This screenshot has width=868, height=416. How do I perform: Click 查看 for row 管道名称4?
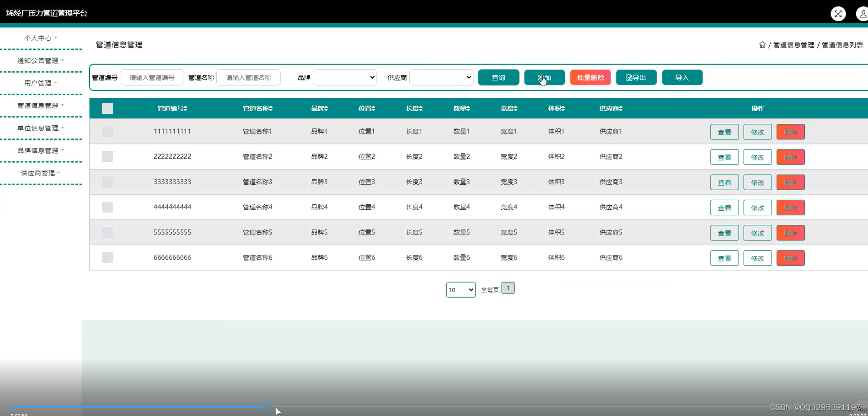point(724,208)
